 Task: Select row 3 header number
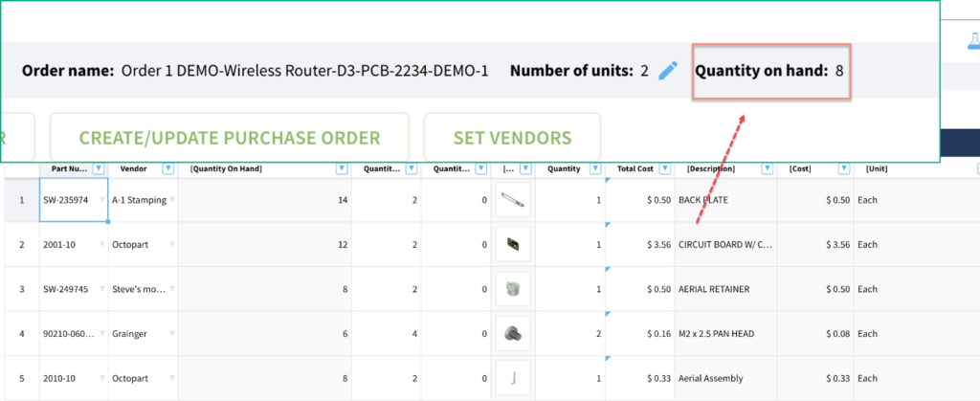pyautogui.click(x=19, y=289)
